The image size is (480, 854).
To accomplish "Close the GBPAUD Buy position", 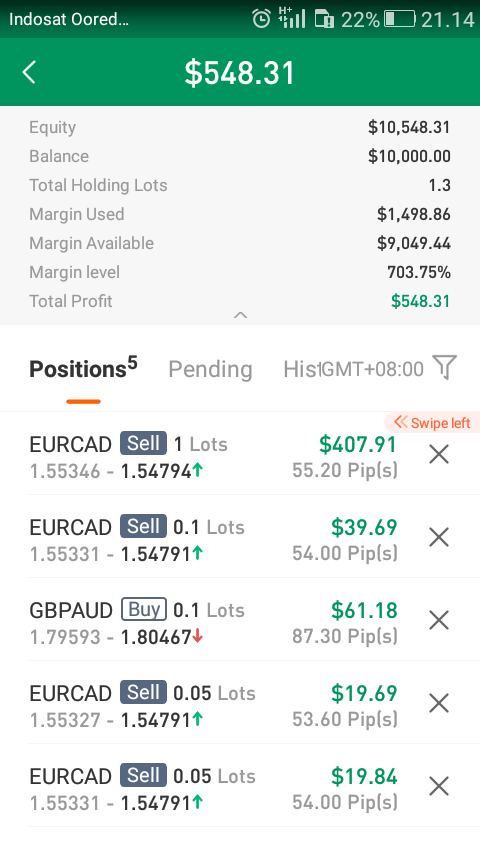I will pyautogui.click(x=439, y=620).
